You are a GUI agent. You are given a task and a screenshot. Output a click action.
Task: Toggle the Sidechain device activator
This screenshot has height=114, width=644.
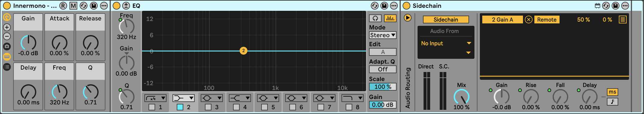click(406, 6)
